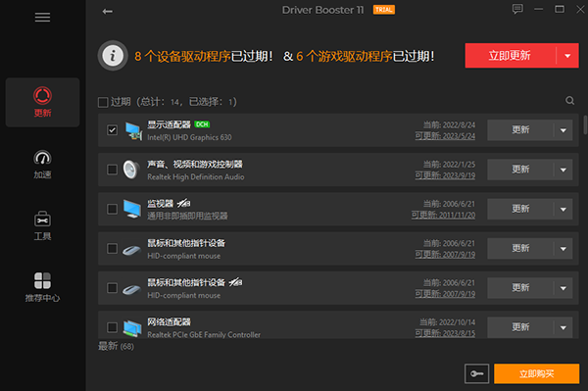Switch to 更新 sidebar tab

[x=42, y=102]
